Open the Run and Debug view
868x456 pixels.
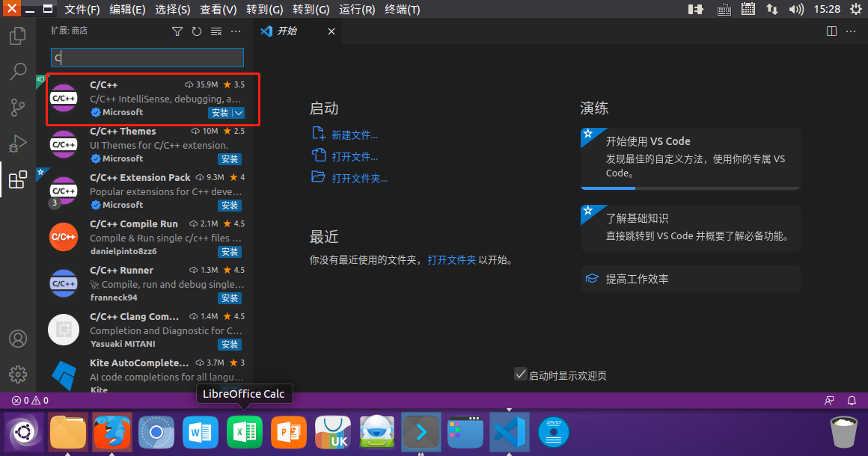(18, 144)
